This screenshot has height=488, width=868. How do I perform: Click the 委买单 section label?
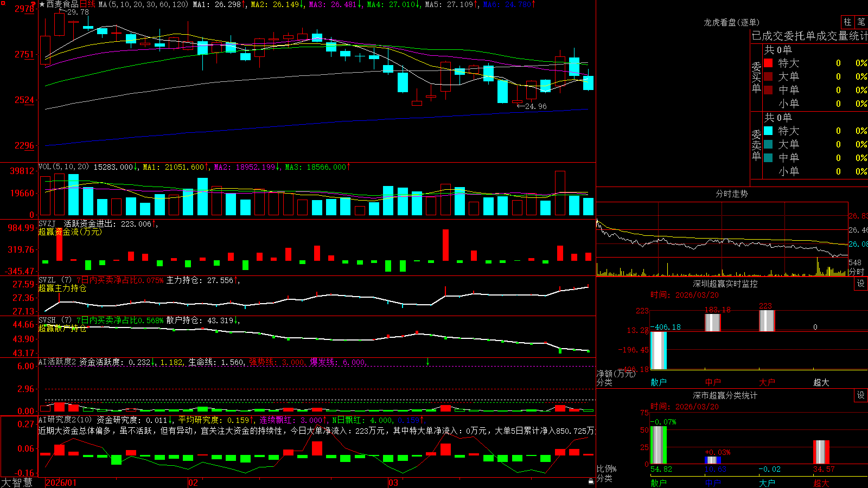pos(756,77)
